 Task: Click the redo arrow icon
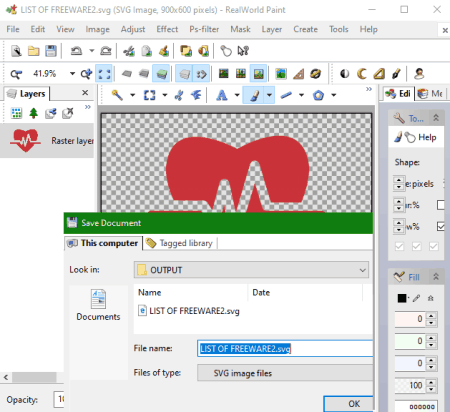click(106, 51)
